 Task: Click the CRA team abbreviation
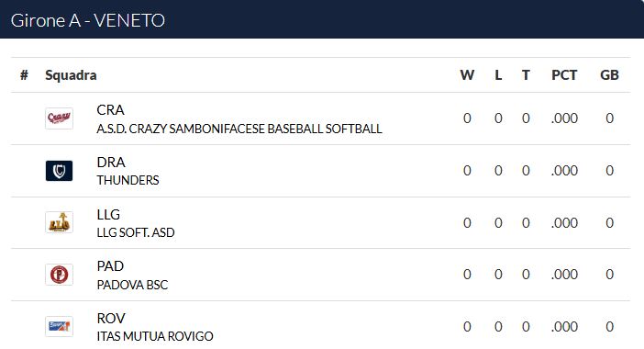[110, 110]
